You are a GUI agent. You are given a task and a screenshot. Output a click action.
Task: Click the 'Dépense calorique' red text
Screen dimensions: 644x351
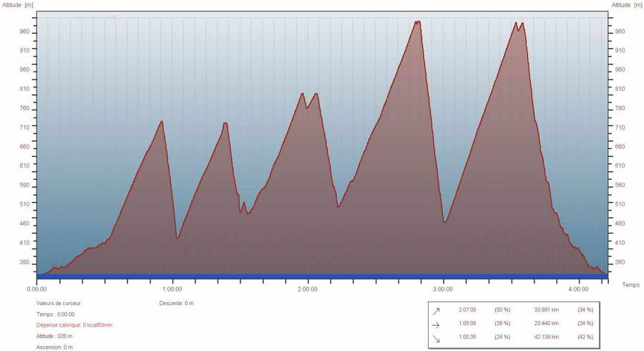[x=74, y=325]
